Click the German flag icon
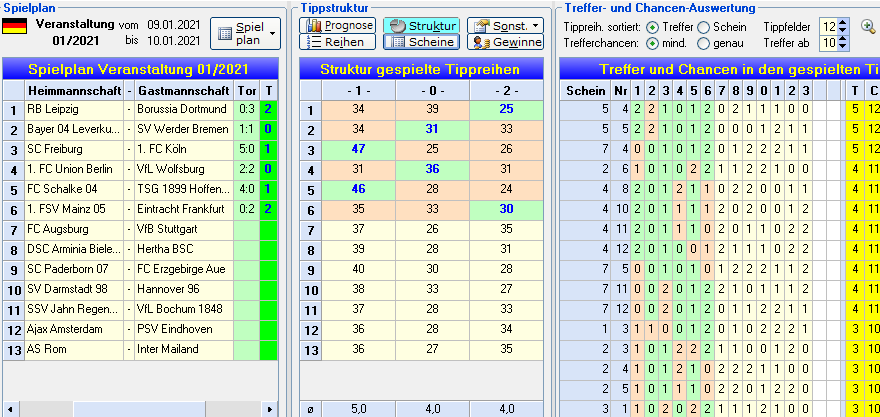The image size is (880, 417). tap(15, 26)
